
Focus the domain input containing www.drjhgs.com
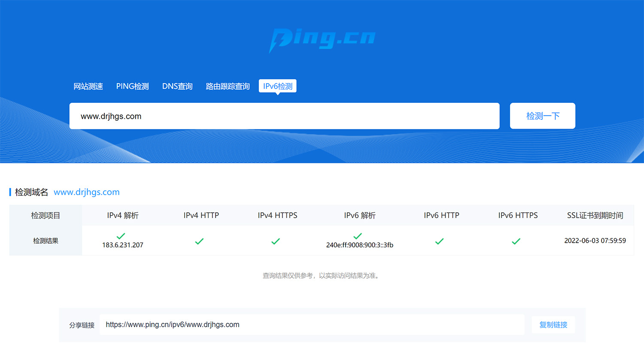click(x=285, y=116)
